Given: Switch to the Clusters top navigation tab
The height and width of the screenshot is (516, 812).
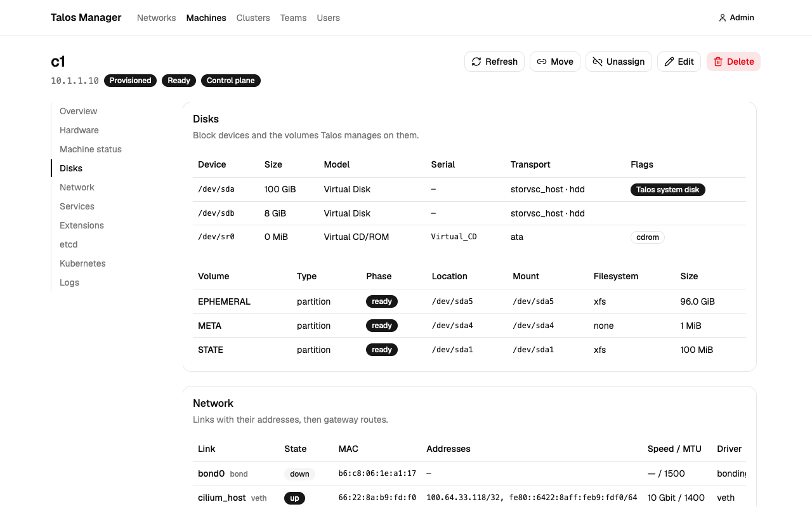Looking at the screenshot, I should [x=253, y=18].
